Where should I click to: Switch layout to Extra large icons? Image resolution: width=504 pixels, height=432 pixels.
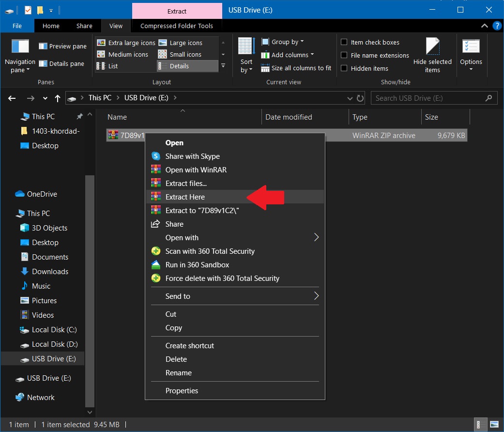coord(126,43)
